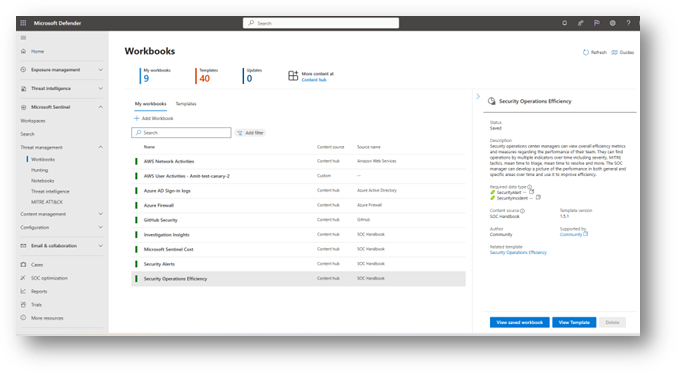This screenshot has width=678, height=374.
Task: Copy icon next to SecurityIncident data type
Action: click(538, 197)
